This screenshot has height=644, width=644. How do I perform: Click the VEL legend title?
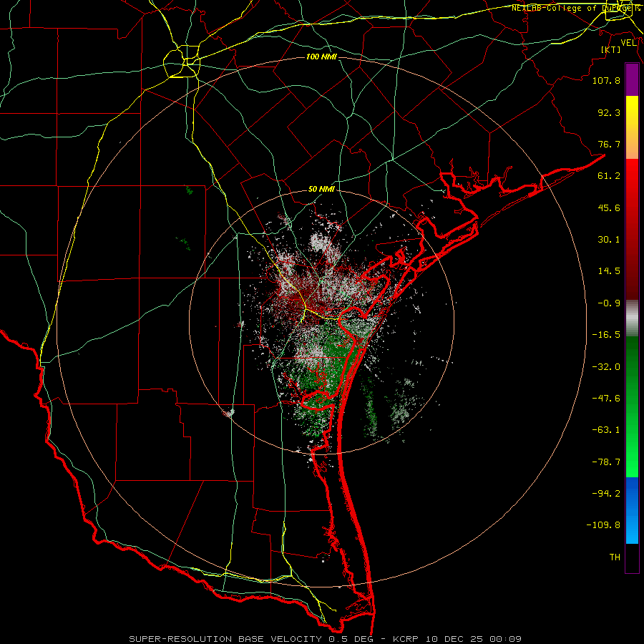click(x=628, y=43)
